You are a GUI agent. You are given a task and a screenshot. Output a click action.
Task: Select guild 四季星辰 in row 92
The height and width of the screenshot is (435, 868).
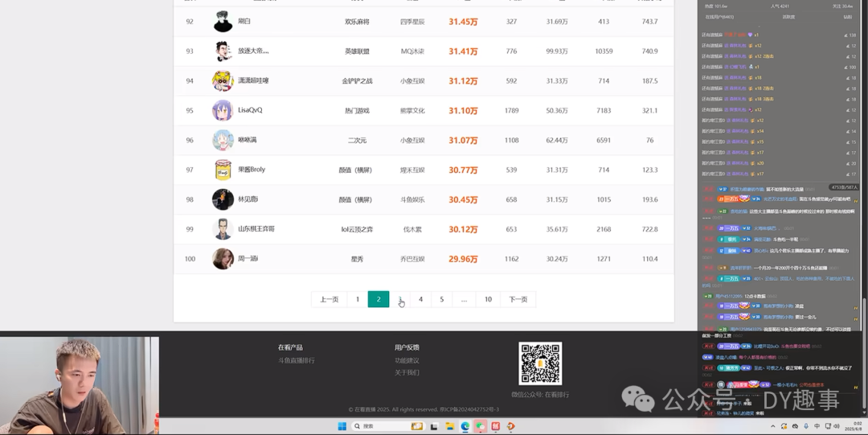pos(412,22)
